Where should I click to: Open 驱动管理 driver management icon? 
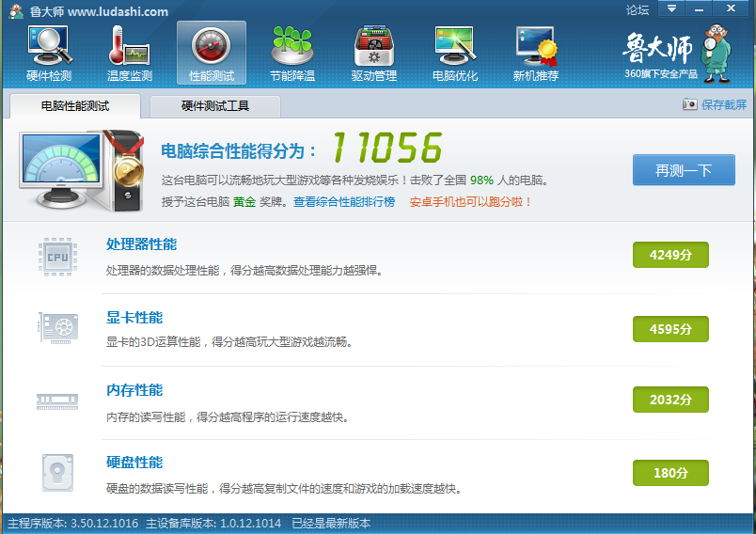[373, 54]
